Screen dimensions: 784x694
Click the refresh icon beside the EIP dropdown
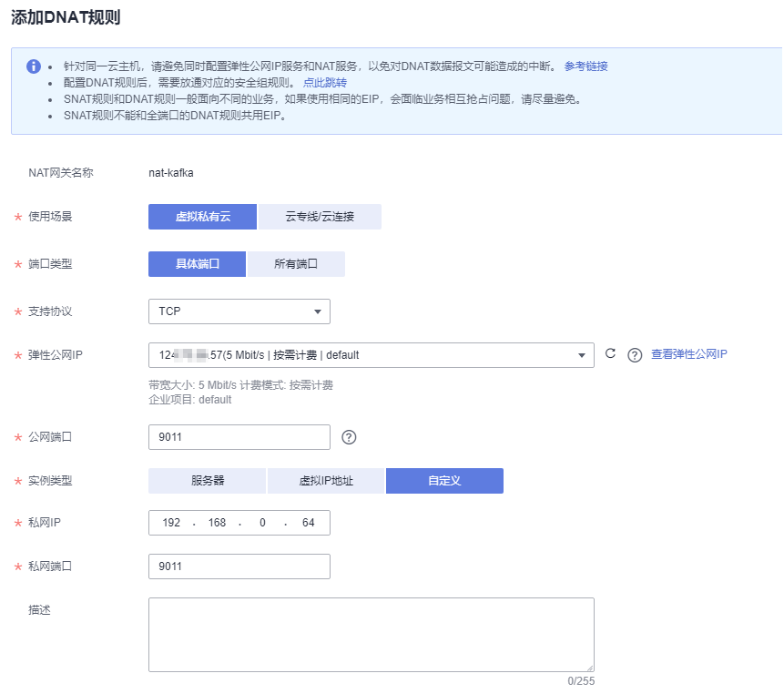click(610, 355)
